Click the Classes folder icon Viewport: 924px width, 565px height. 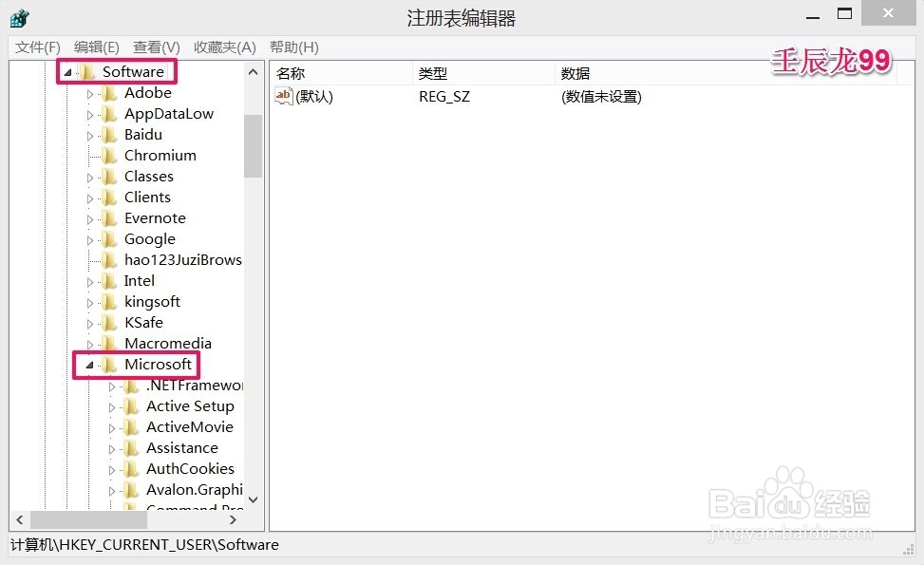click(108, 177)
